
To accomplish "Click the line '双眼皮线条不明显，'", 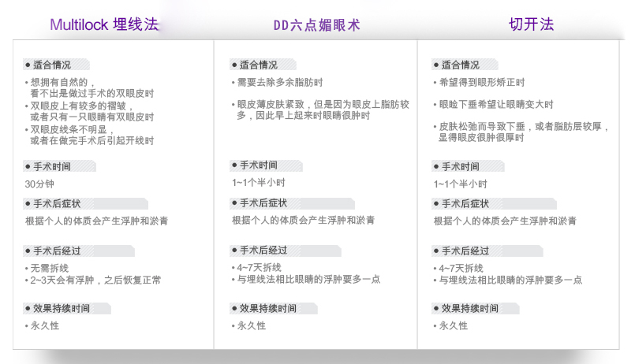I will pos(73,129).
